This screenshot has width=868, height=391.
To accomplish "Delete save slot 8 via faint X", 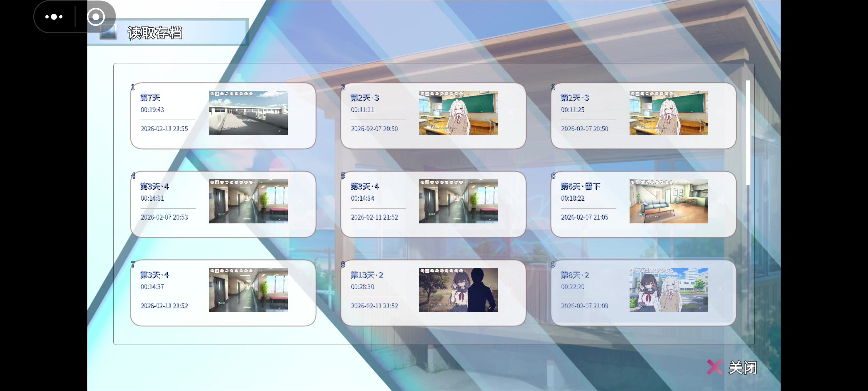I will click(510, 289).
